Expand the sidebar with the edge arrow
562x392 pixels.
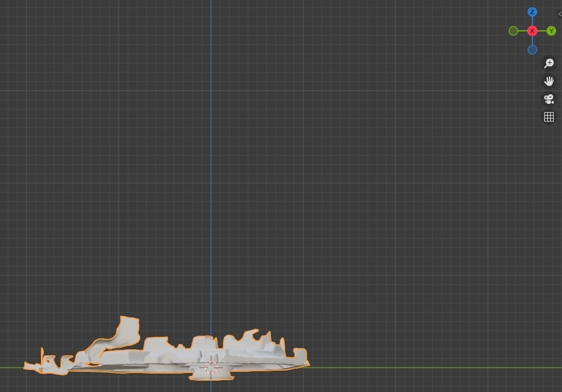(559, 13)
